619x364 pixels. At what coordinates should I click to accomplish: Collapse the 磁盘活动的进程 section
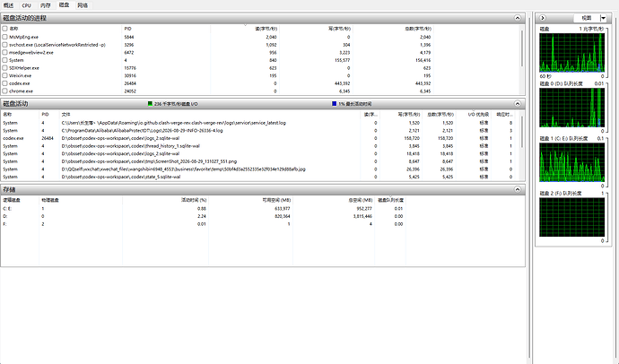[x=517, y=18]
